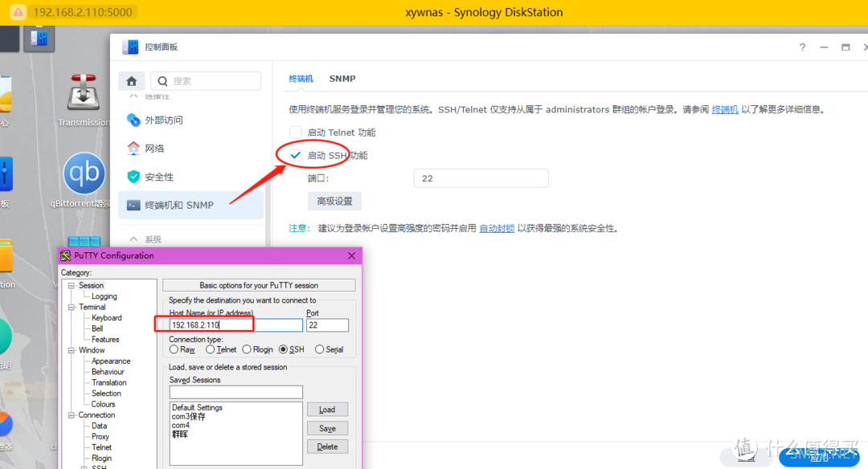
Task: Select Rlogin connection type radio button
Action: click(247, 349)
